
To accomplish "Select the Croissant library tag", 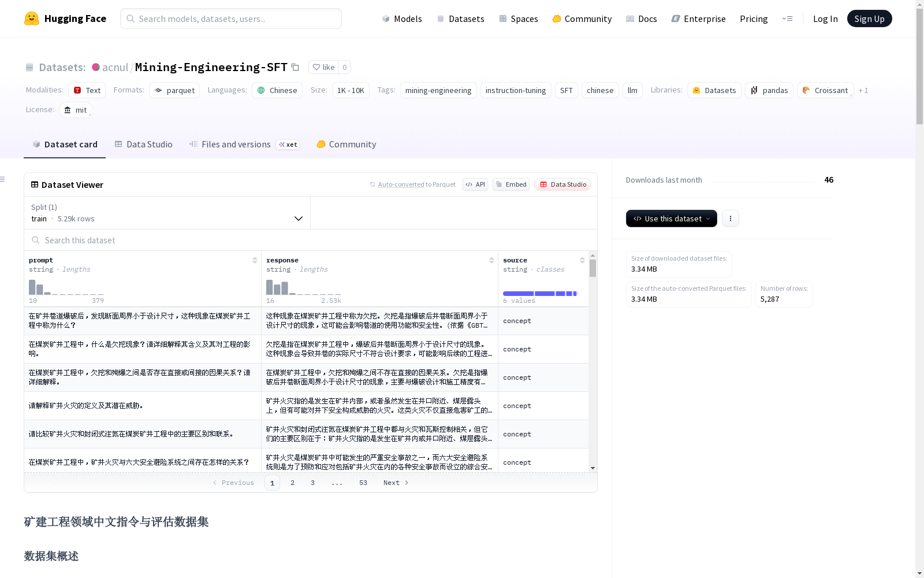I will tap(825, 90).
